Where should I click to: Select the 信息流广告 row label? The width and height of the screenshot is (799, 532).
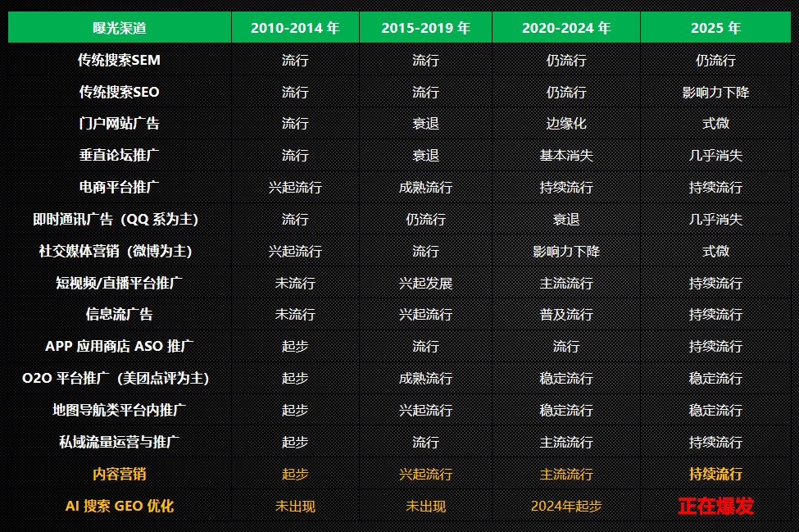(119, 314)
